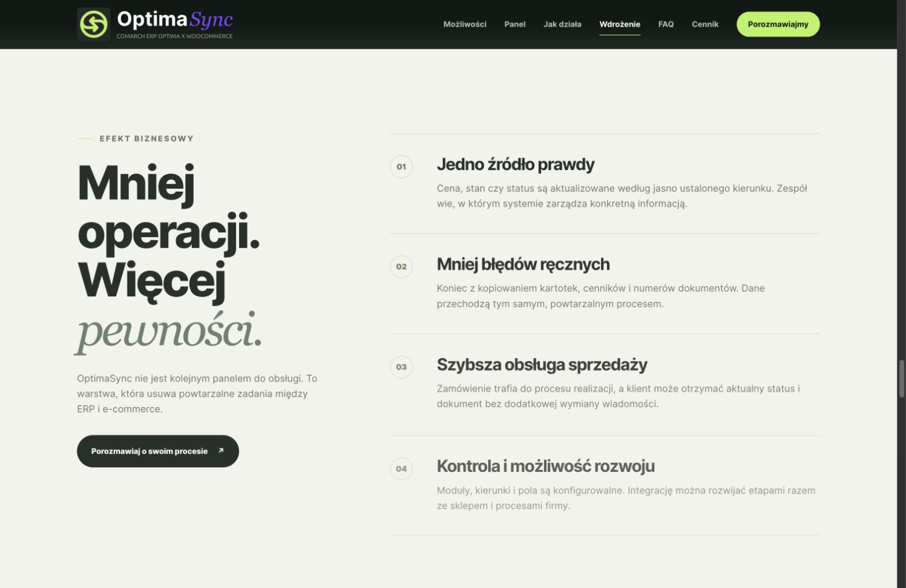Click the OptimaSync brand name text

coord(175,19)
